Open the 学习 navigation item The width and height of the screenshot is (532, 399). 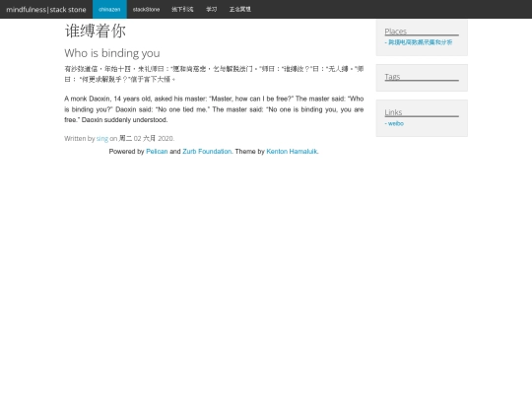coord(212,9)
